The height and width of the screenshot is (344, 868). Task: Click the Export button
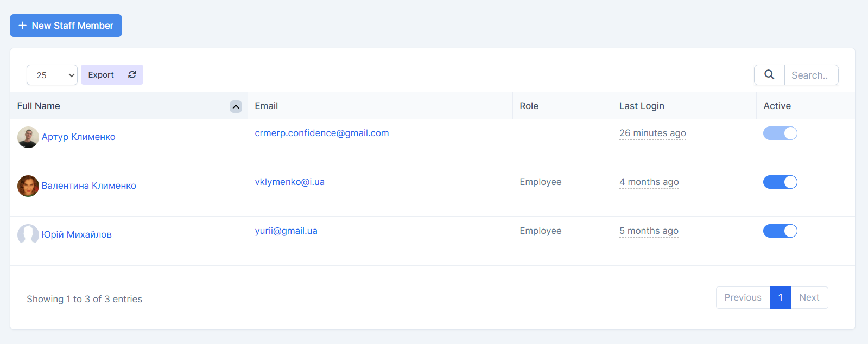101,75
